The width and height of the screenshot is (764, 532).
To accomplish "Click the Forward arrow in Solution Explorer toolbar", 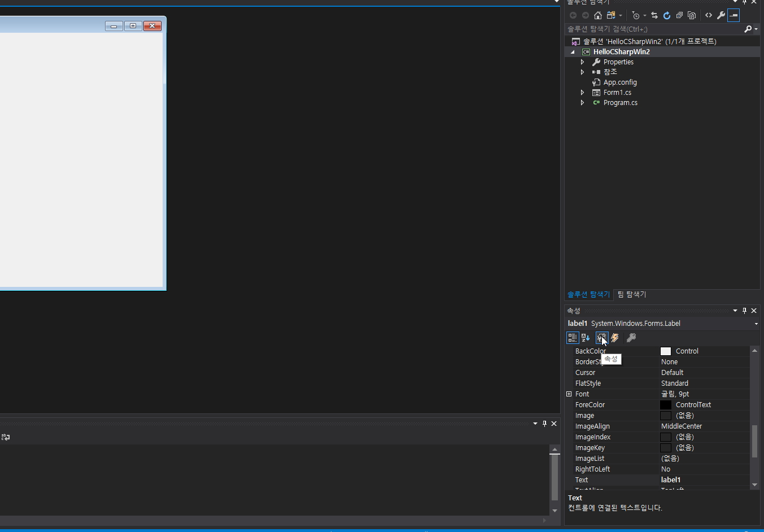I will click(586, 16).
